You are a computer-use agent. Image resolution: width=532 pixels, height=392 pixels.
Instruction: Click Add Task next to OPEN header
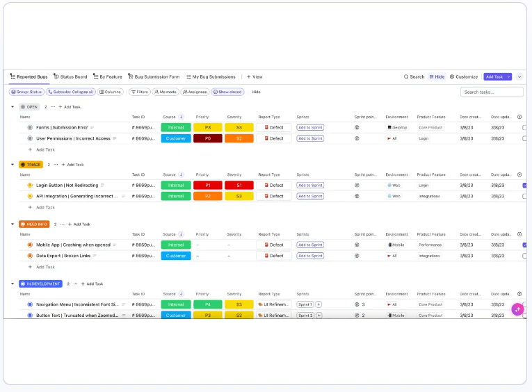tap(70, 107)
